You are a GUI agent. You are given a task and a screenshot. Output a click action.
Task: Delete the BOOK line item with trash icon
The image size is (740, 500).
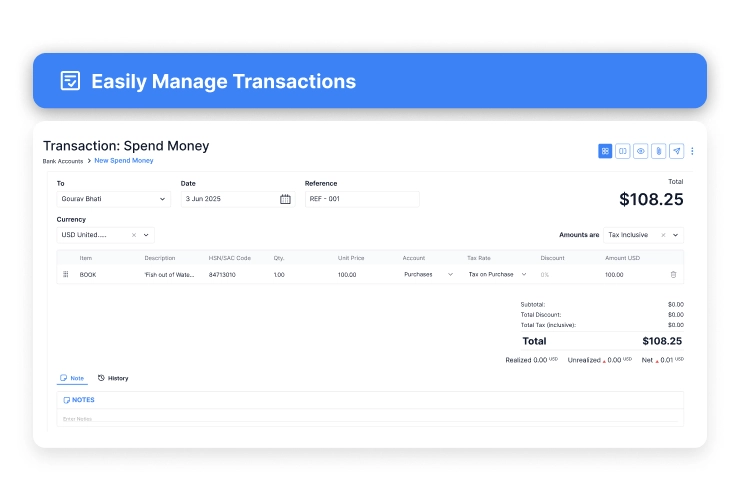(x=673, y=274)
